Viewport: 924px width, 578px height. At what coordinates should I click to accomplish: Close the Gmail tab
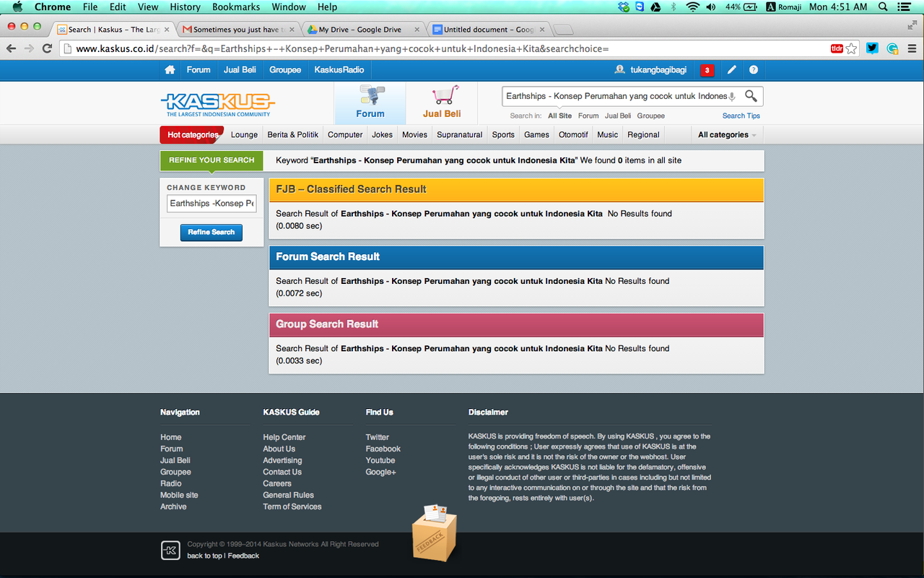(292, 30)
